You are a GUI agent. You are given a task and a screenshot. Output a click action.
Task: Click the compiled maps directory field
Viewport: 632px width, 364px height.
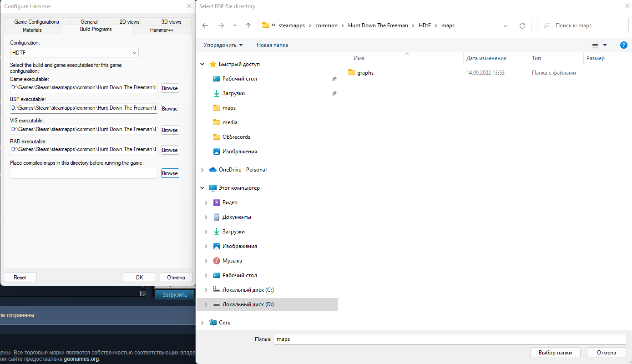[x=84, y=173]
